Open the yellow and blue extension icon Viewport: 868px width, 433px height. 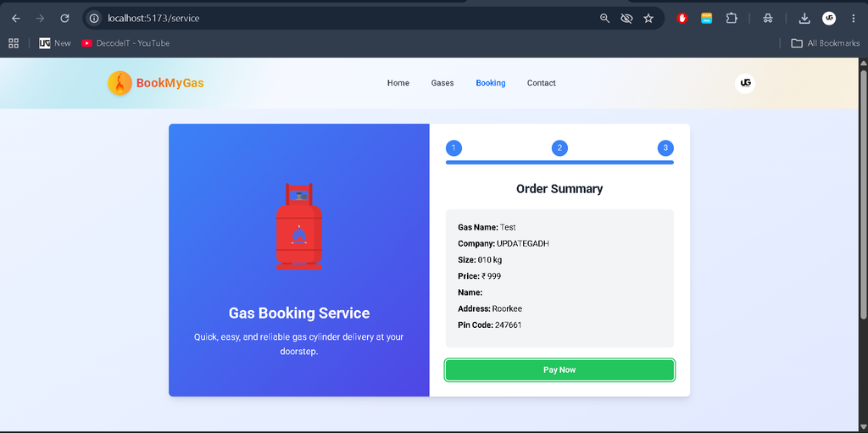tap(706, 19)
